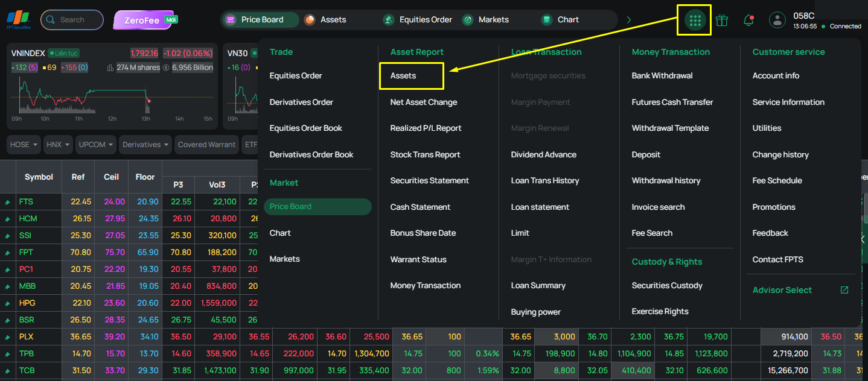Click the Markets tab icon

click(x=468, y=20)
